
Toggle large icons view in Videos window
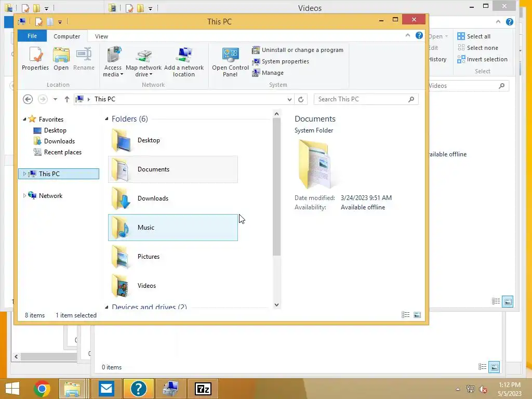(x=508, y=301)
